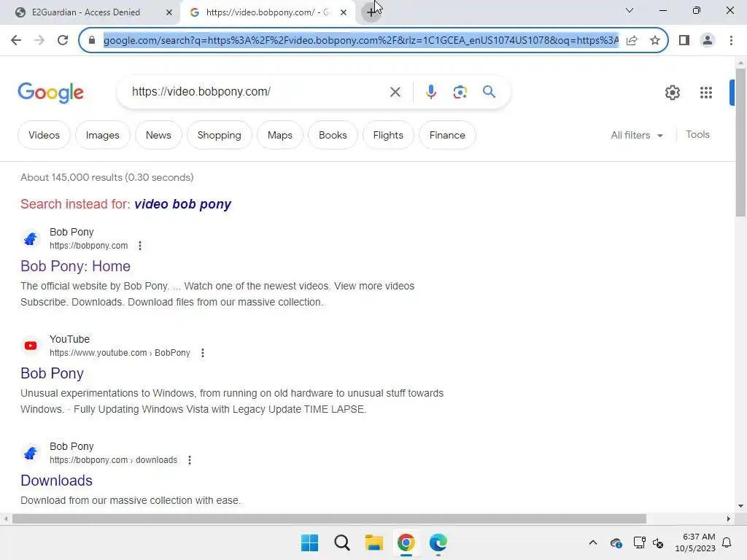Select the video.bobpony.com Google tab
This screenshot has width=747, height=560.
[267, 12]
